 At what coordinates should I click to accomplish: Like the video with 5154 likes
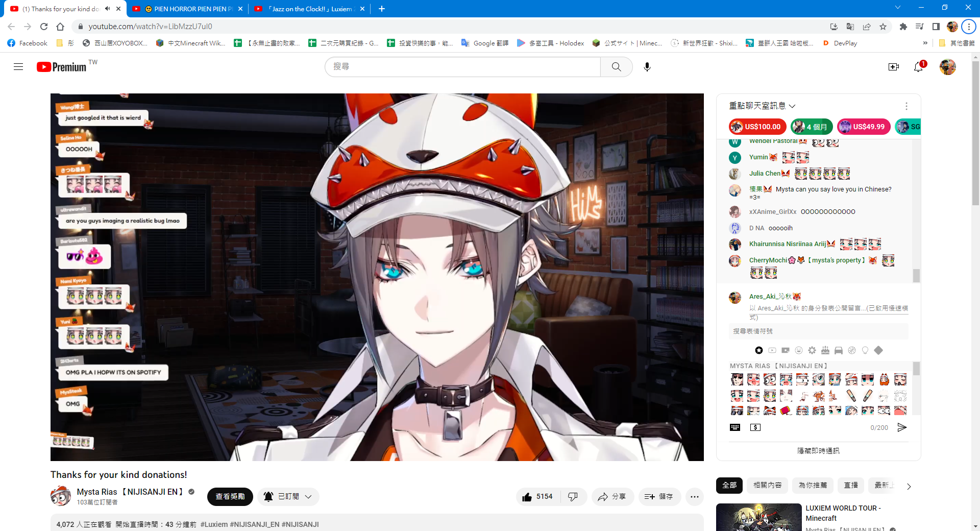(537, 497)
